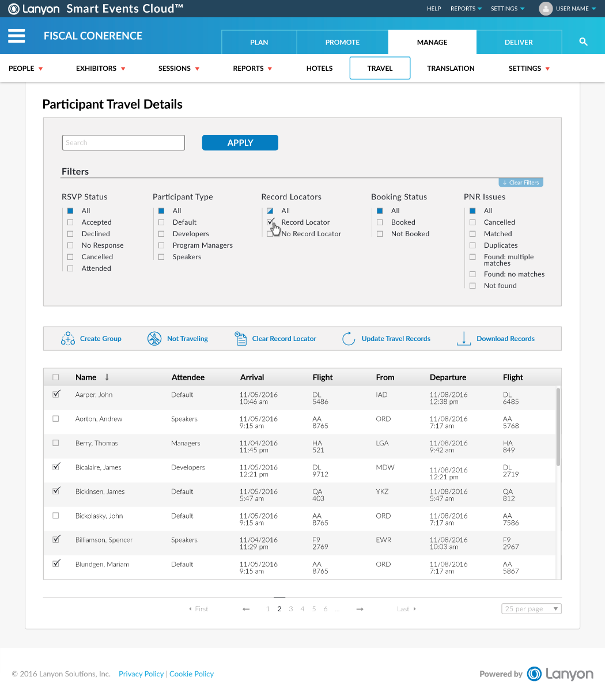The width and height of the screenshot is (605, 700).
Task: Check the Accepted RSVP status box
Action: click(x=70, y=222)
